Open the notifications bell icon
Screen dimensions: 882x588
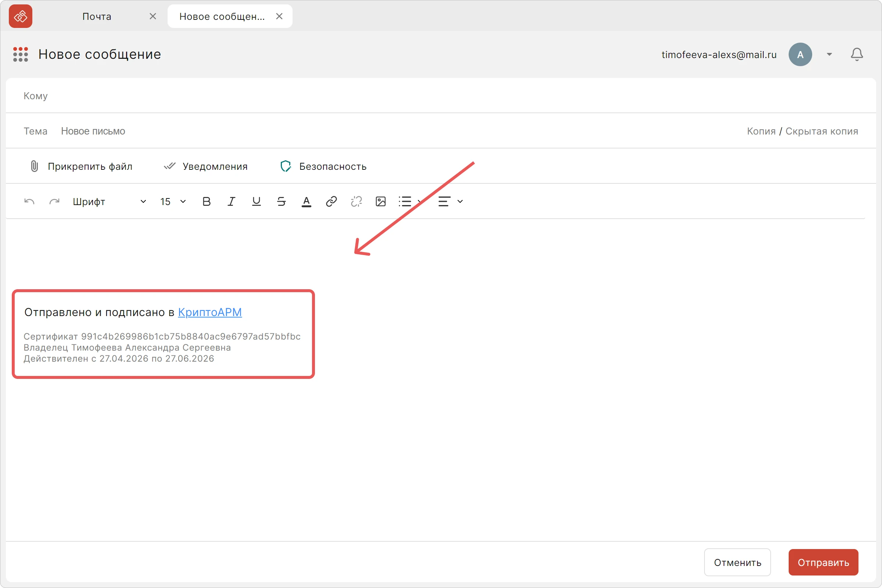[857, 54]
